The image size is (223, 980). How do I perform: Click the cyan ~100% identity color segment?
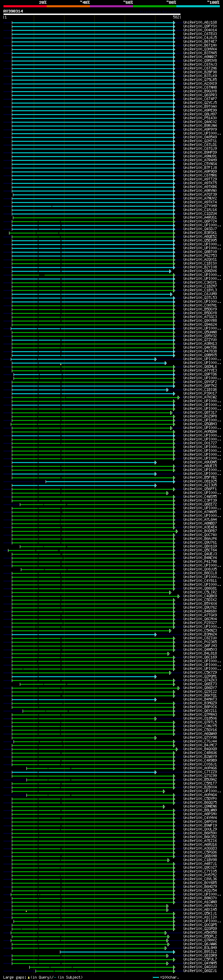pyautogui.click(x=198, y=6)
